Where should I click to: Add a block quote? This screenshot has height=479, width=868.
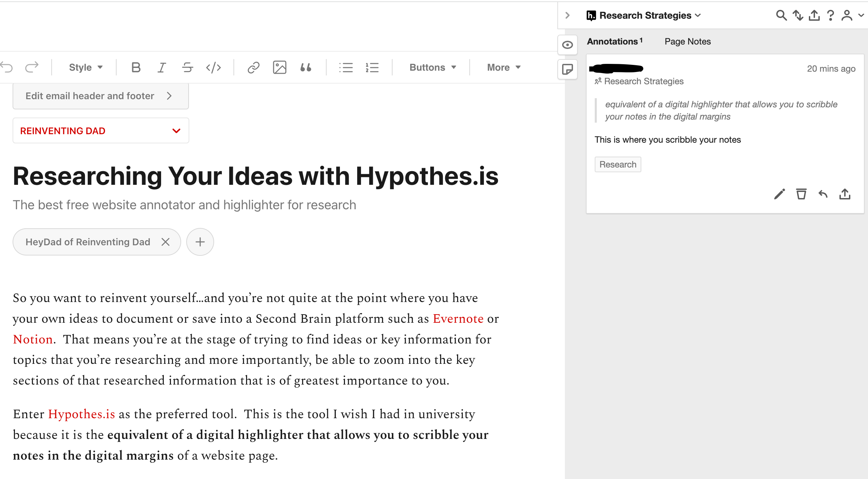[306, 67]
